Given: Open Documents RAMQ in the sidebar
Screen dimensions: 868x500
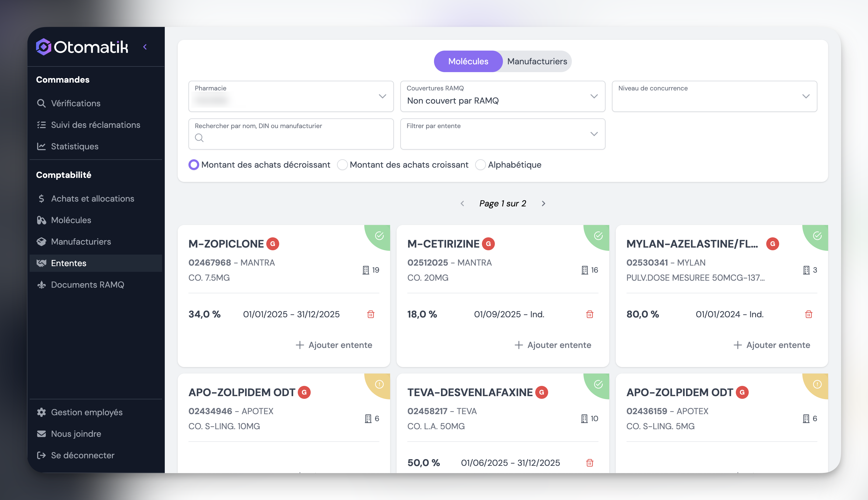Looking at the screenshot, I should point(87,285).
